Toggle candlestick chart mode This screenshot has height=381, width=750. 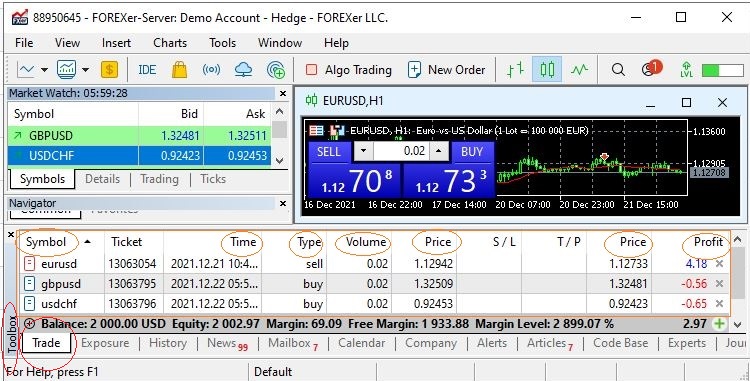tap(547, 70)
